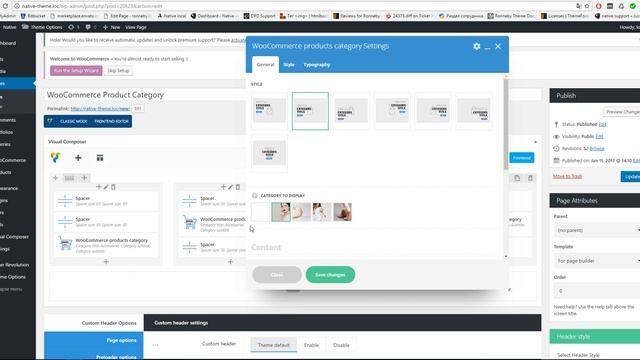
Task: Edit the Public visibility link
Action: coord(599,136)
